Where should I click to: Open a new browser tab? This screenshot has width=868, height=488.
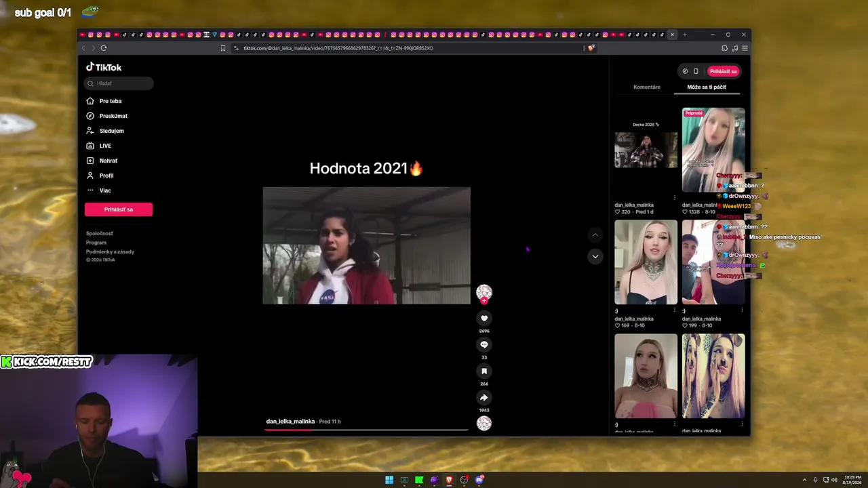point(685,35)
